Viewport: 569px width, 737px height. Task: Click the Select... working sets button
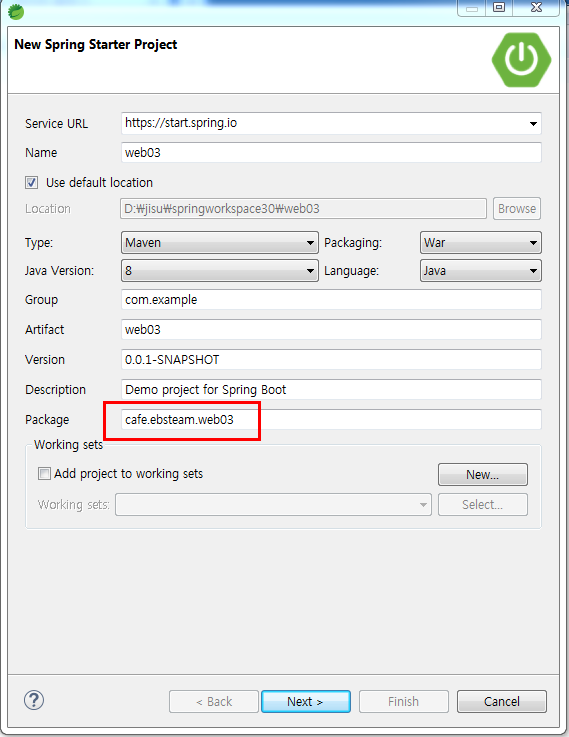483,504
